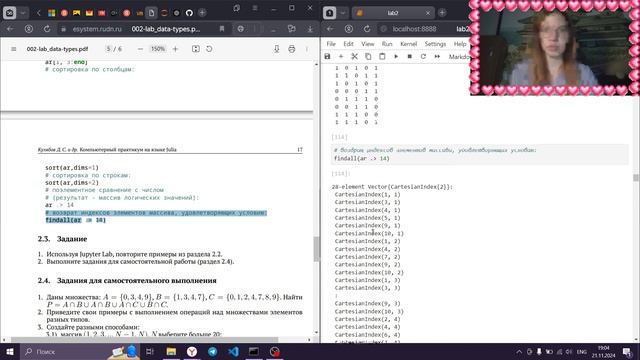Copy the selected Jupyter cell
Screen dimensions: 640x360
click(368, 56)
